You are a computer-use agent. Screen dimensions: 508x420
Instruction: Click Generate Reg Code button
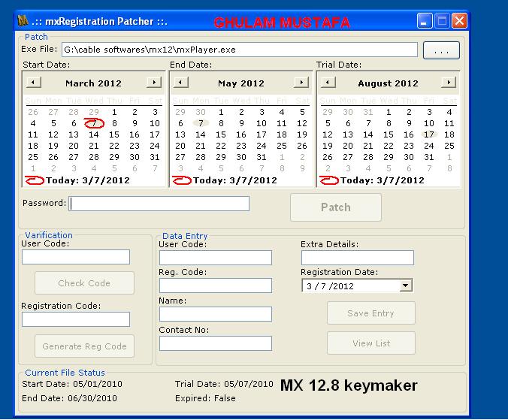[84, 346]
